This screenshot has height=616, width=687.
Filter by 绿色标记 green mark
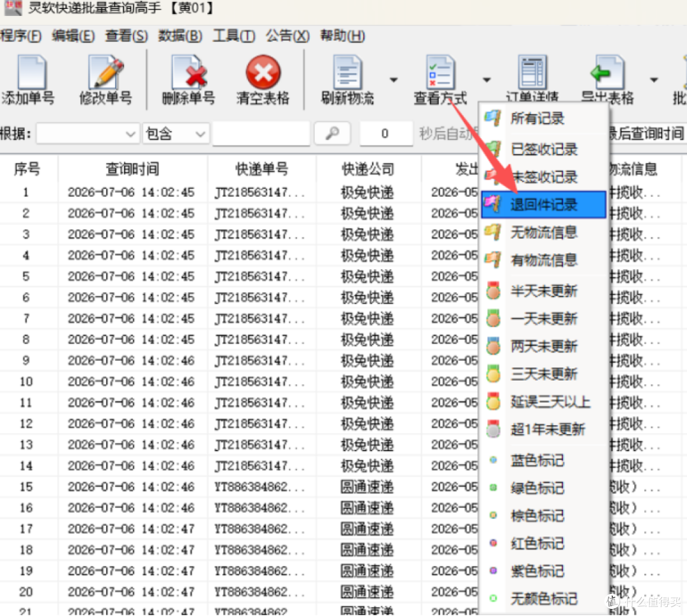click(x=544, y=488)
